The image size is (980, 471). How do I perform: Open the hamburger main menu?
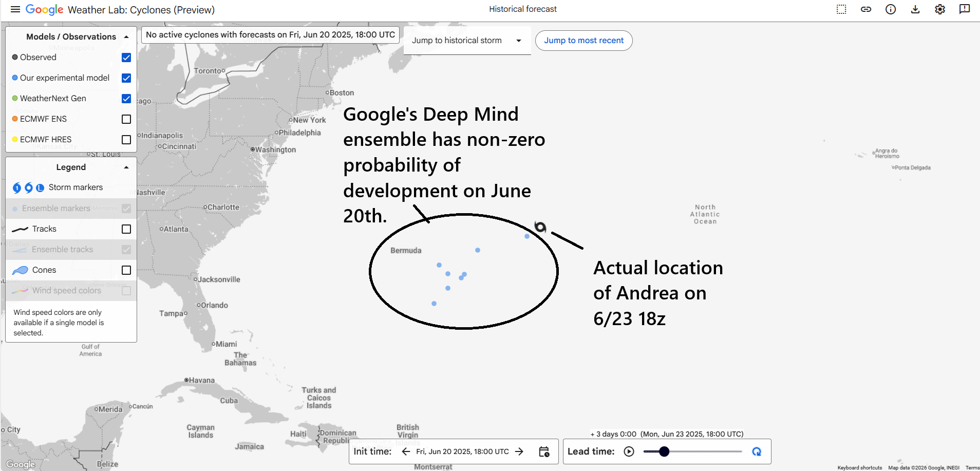(15, 10)
